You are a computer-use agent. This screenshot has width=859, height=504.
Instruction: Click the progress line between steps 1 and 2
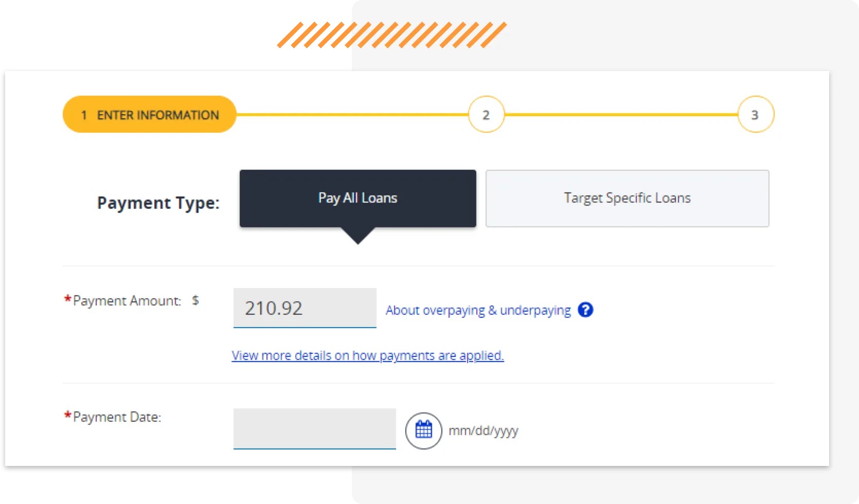pyautogui.click(x=352, y=115)
